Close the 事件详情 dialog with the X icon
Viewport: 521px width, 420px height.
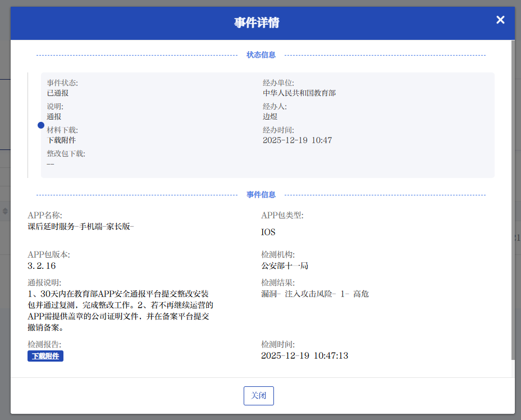click(x=500, y=20)
